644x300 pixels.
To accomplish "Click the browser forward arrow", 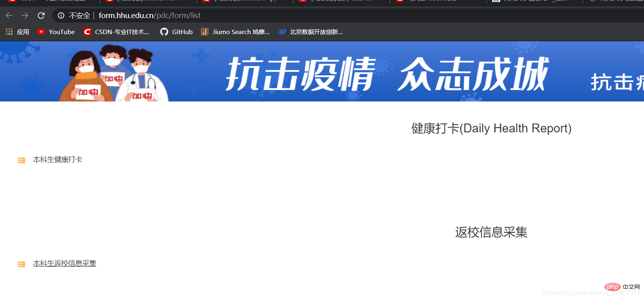I will 25,16.
